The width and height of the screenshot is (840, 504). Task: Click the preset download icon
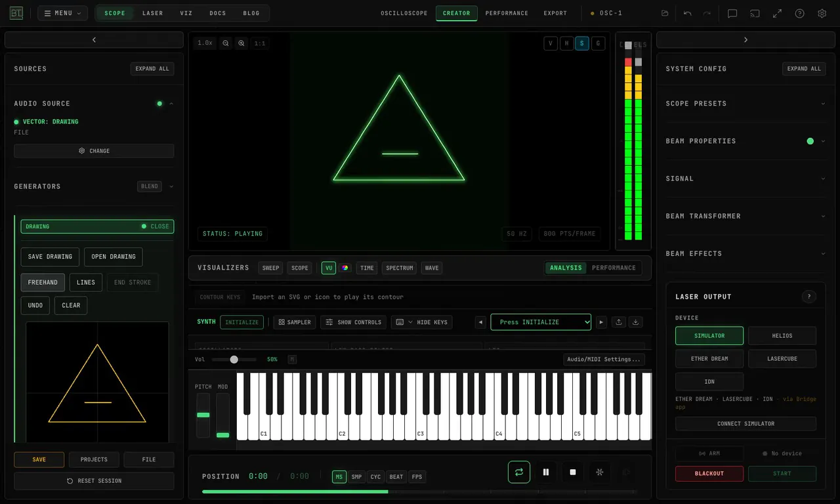[x=635, y=322]
